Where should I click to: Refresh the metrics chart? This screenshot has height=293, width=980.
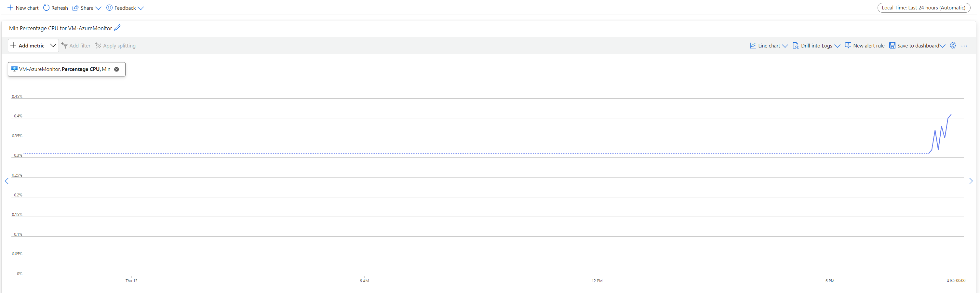[56, 7]
